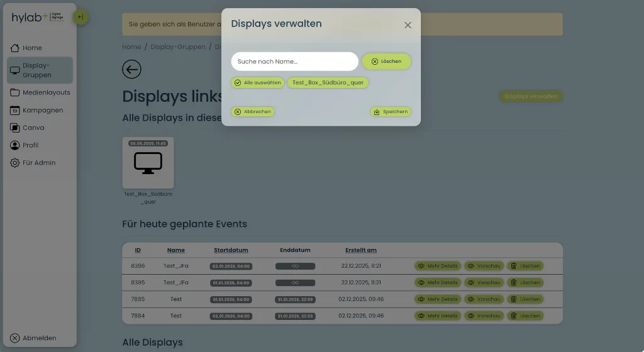Follow the Home breadcrumb link
Image resolution: width=644 pixels, height=352 pixels.
click(131, 47)
